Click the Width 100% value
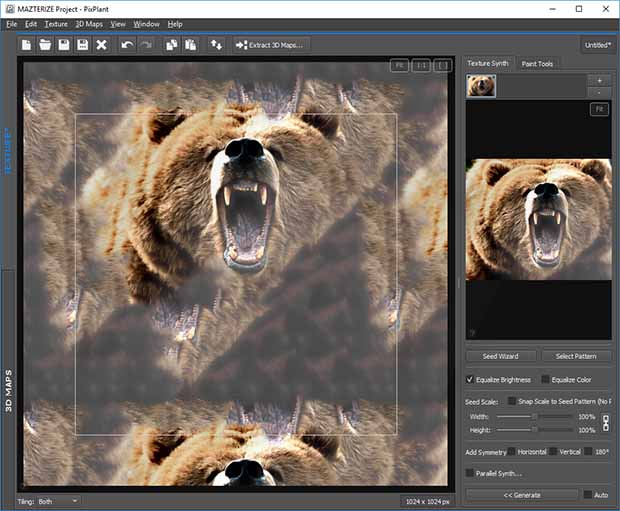Viewport: 620px width, 511px height. point(587,416)
